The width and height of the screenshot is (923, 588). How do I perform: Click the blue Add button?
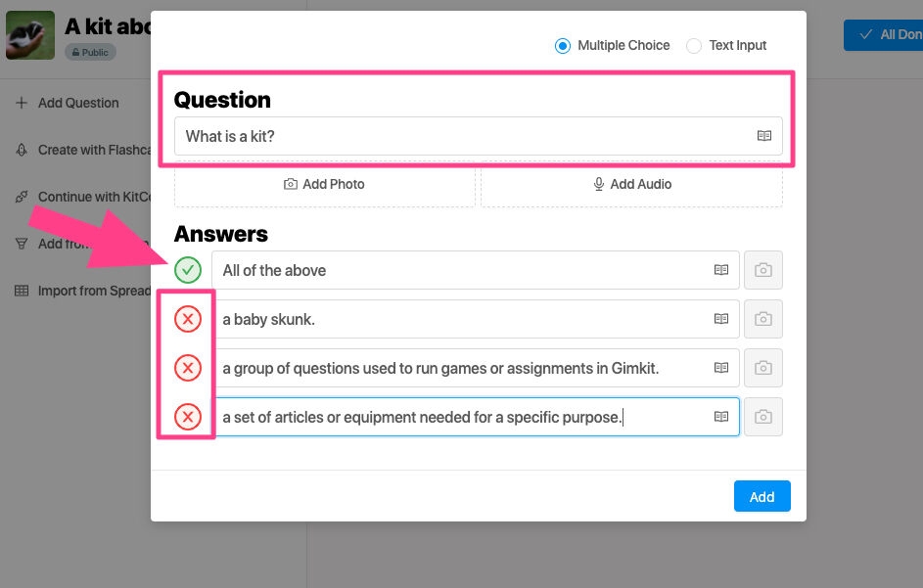click(x=761, y=496)
